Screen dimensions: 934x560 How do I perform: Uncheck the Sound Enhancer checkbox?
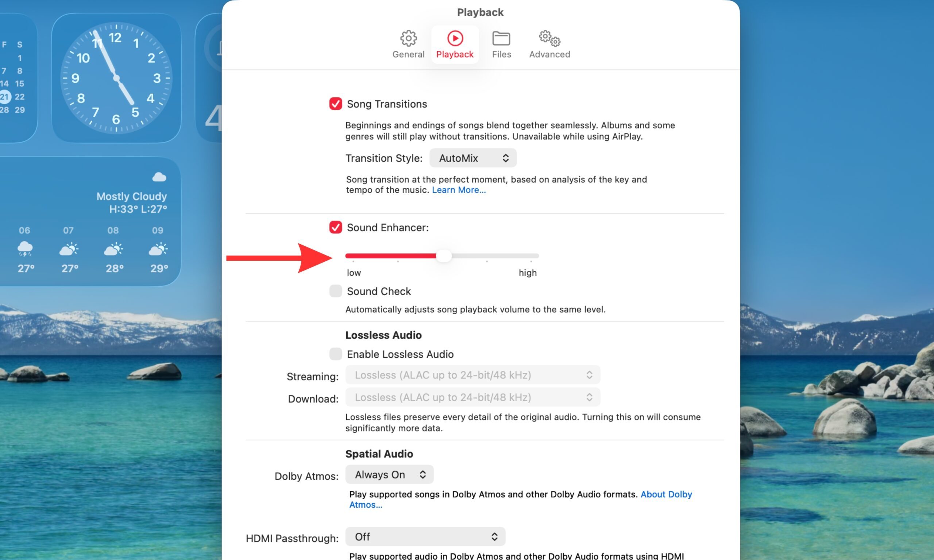tap(336, 227)
